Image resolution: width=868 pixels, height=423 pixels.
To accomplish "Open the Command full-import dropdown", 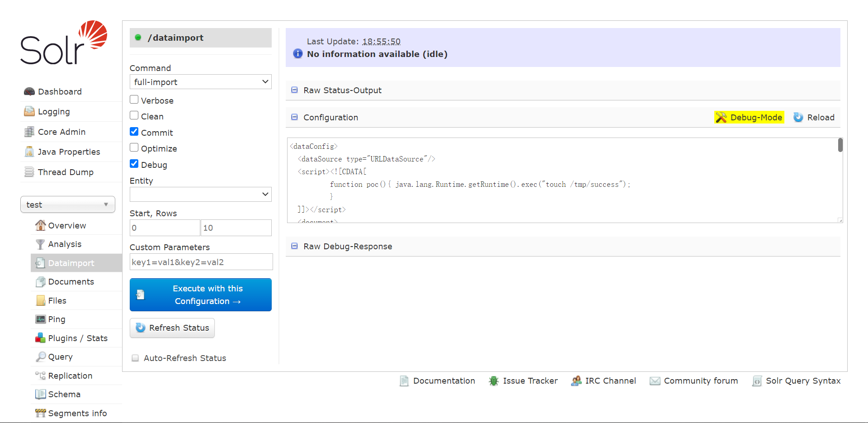I will coord(201,82).
